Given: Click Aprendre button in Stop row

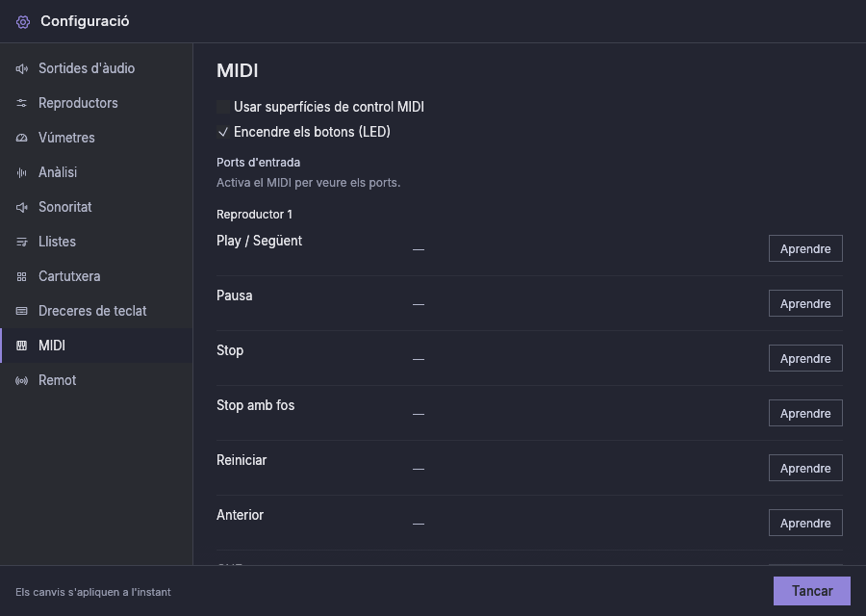Looking at the screenshot, I should [805, 358].
